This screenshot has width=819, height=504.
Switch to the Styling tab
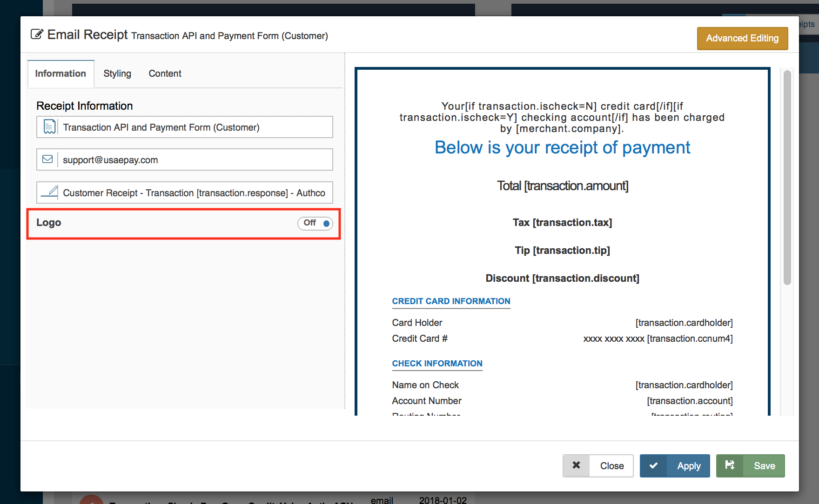117,73
